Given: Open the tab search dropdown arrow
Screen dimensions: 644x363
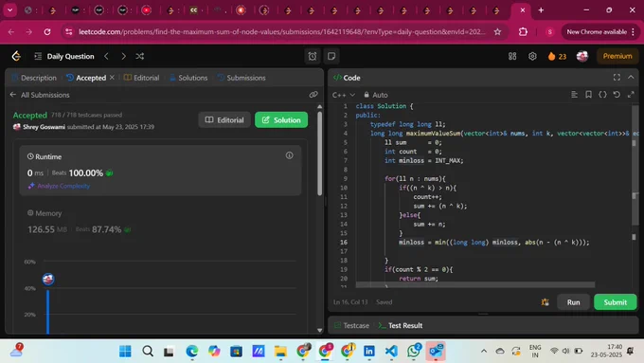Looking at the screenshot, I should (9, 10).
